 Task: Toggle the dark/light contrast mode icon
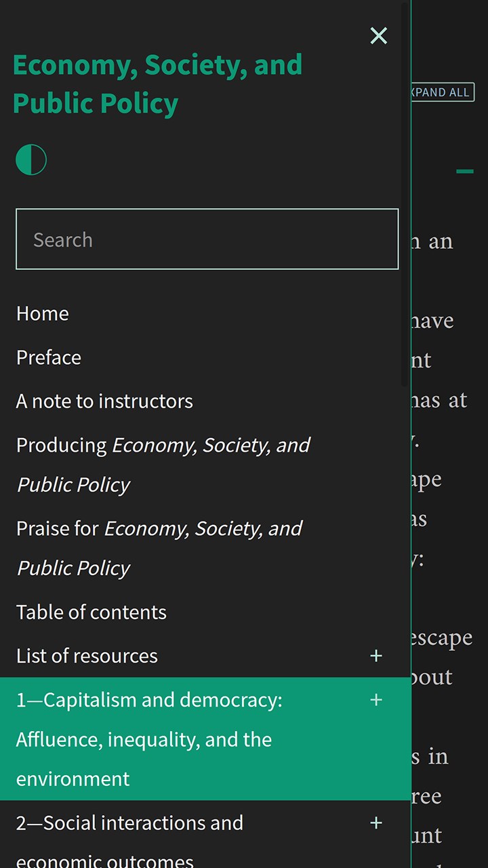click(31, 160)
